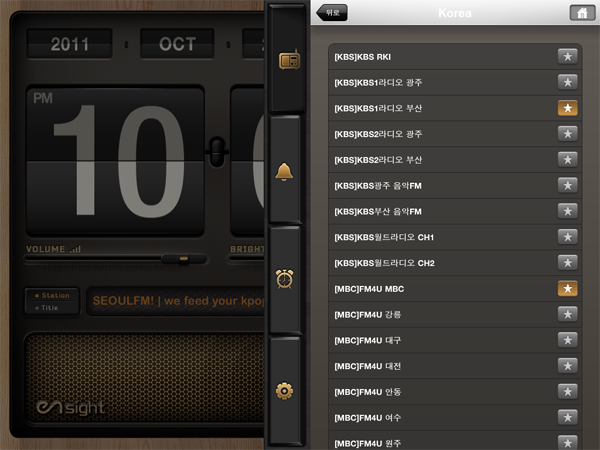600x450 pixels.
Task: Select station [KBS]KBS2라디오 광주
Action: pyautogui.click(x=455, y=134)
